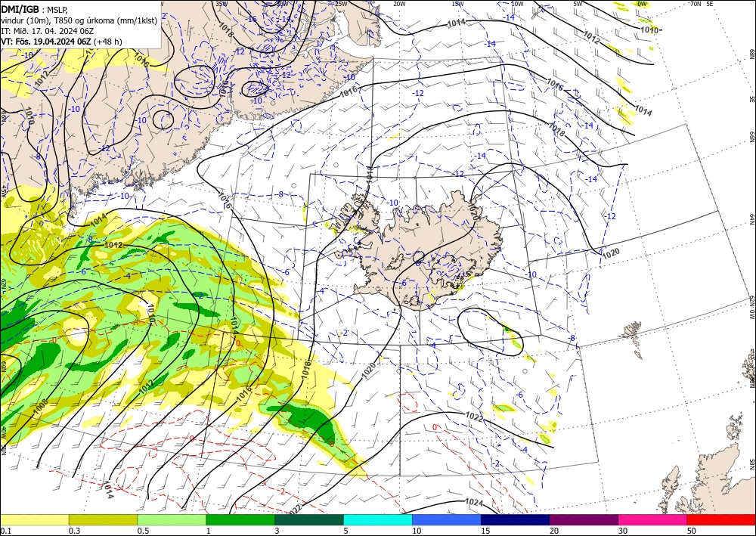Click the navy 15–20 mm legend swatch
The image size is (756, 536).
pos(516,519)
